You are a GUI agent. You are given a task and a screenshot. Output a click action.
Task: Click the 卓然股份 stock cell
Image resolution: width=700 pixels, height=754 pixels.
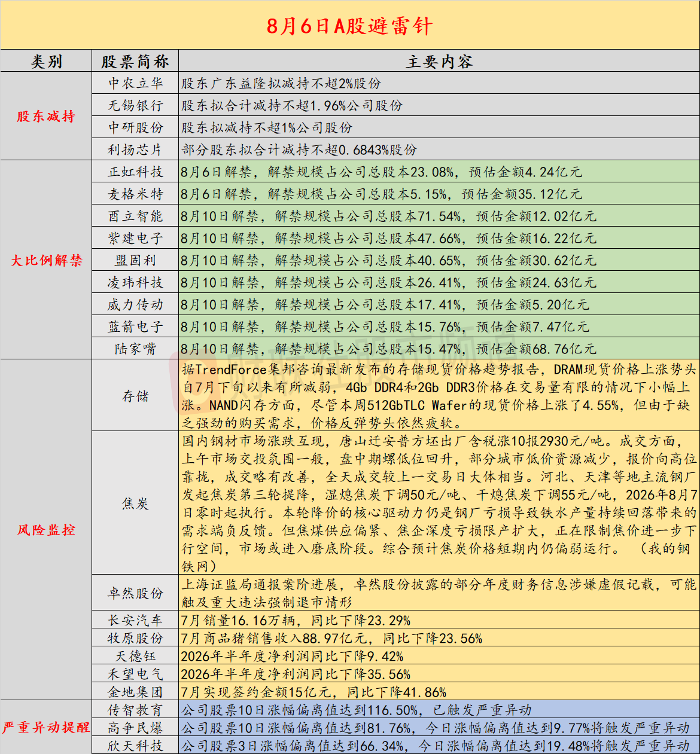tap(135, 593)
